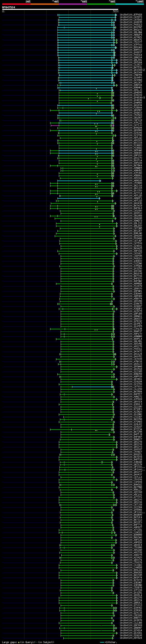The height and width of the screenshot is (644, 146).
Task: Click the red 20% identity legend segment
Action: pyautogui.click(x=16, y=4)
